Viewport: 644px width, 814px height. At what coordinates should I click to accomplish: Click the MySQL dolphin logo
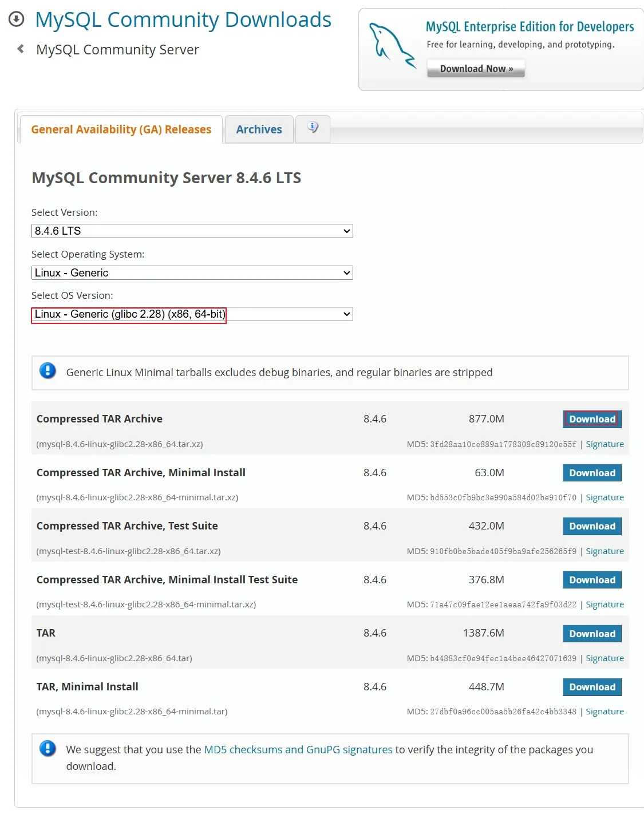tap(392, 45)
